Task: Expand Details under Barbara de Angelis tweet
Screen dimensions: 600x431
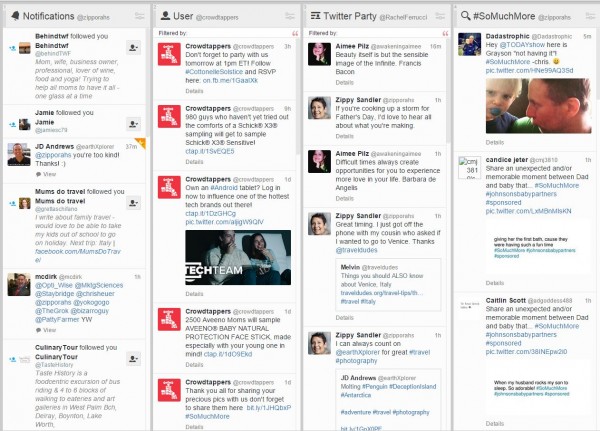Action: pyautogui.click(x=344, y=199)
